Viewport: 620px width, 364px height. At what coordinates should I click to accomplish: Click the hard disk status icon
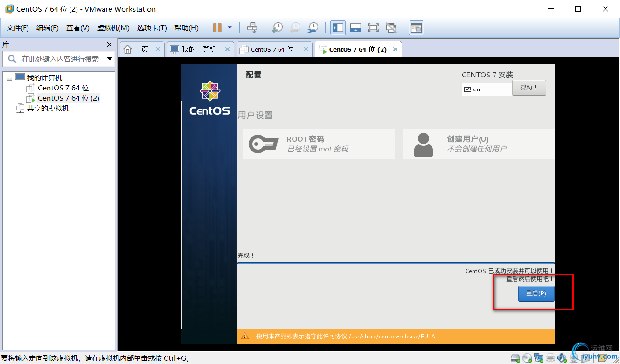point(516,358)
